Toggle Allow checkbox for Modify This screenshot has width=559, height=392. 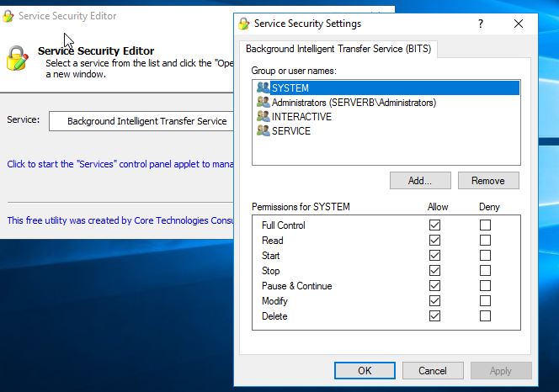coord(434,301)
